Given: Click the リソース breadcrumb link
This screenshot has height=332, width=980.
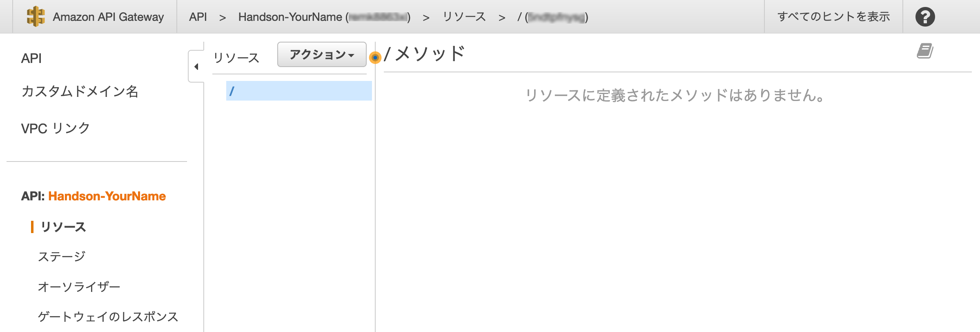Looking at the screenshot, I should [464, 17].
